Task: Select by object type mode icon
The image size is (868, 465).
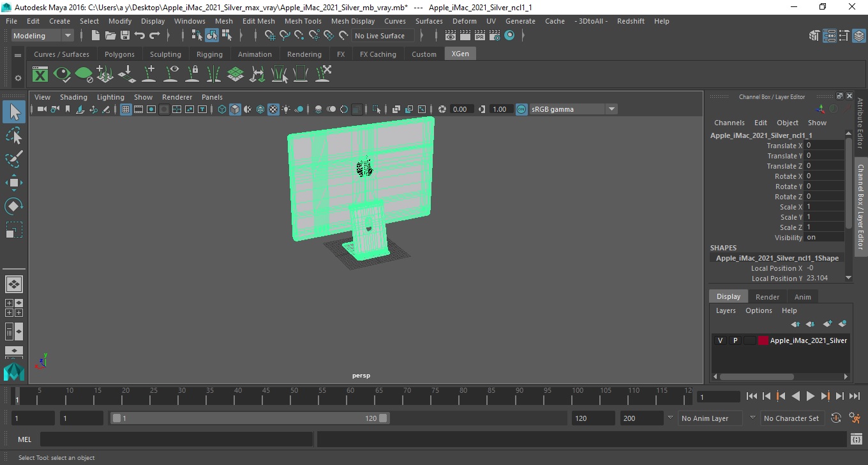Action: point(212,36)
